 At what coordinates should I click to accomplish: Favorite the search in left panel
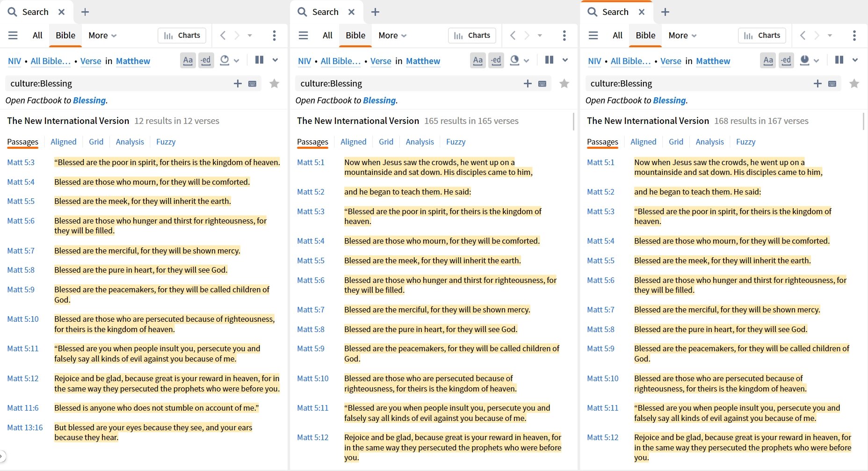(275, 84)
